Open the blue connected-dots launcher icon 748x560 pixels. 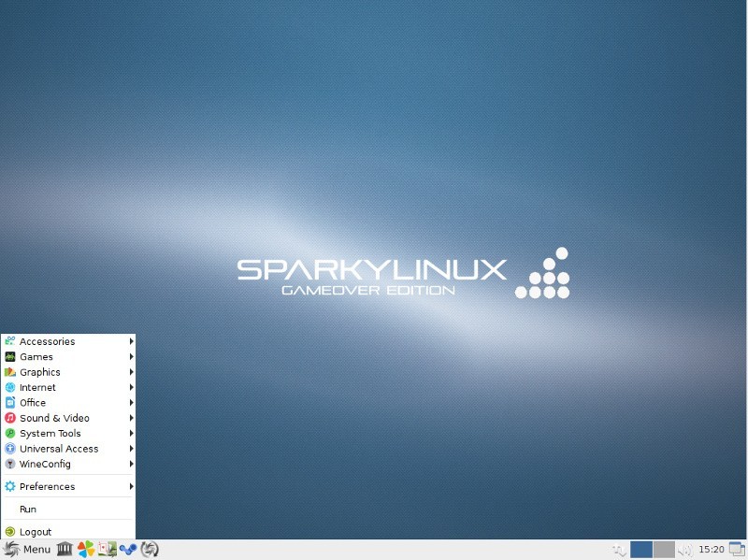coord(128,549)
